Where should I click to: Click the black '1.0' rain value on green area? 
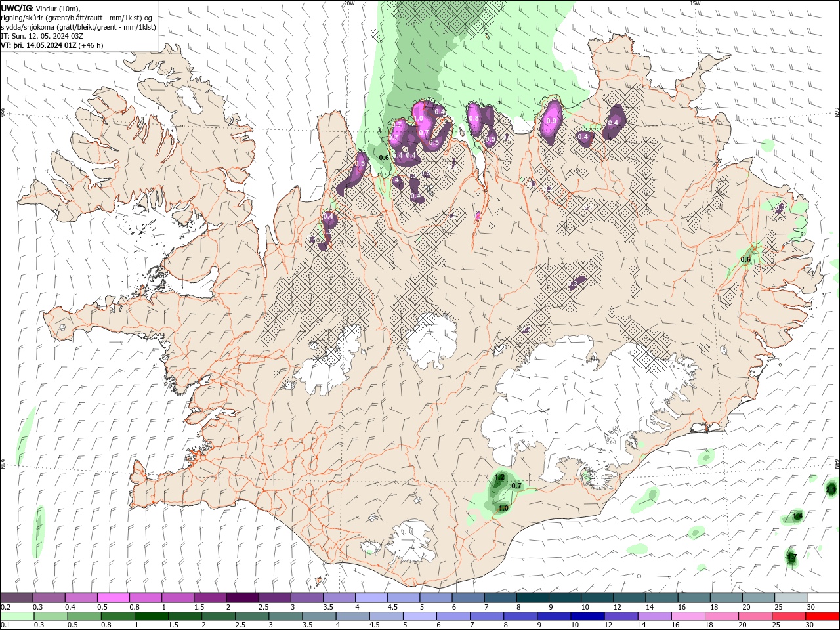click(503, 508)
